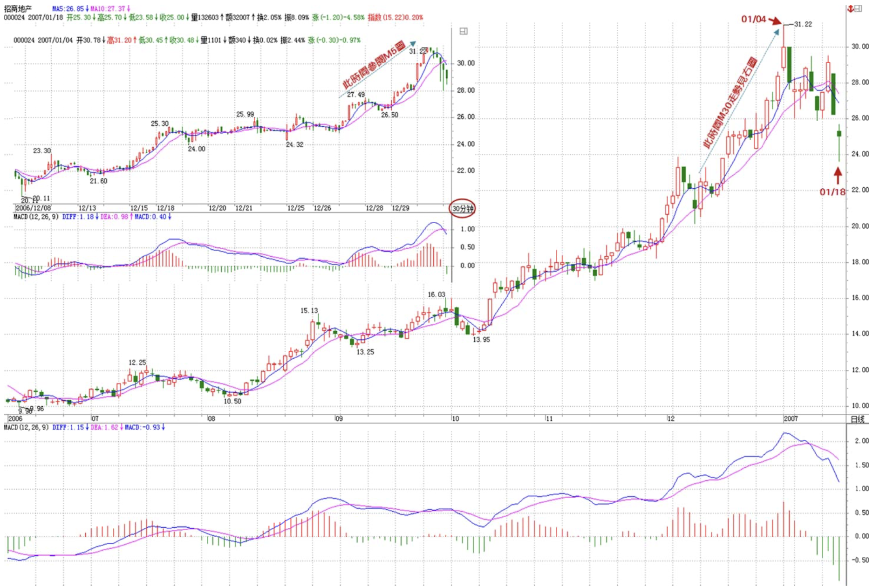Click the red anchor icon at top right
The height and width of the screenshot is (588, 873).
[x=850, y=9]
